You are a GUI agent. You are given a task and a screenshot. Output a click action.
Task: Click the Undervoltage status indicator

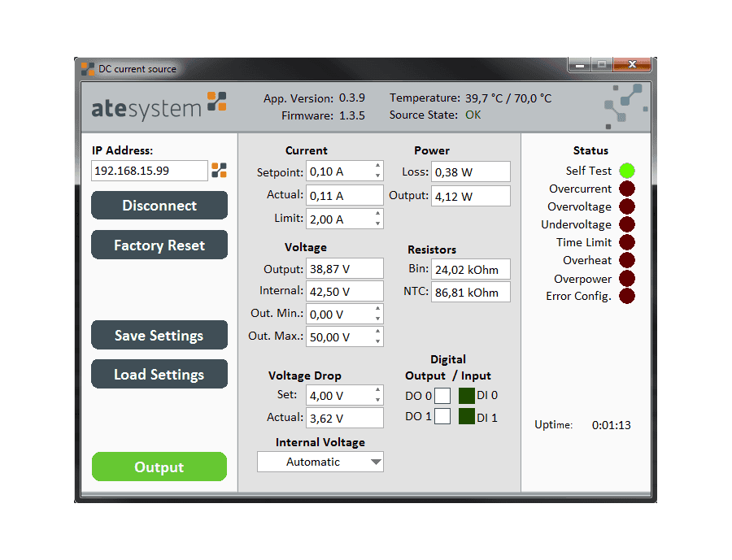(627, 224)
